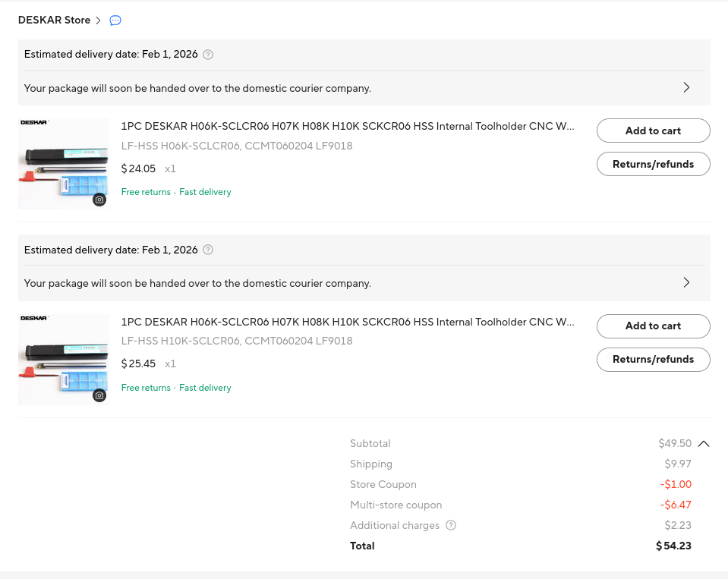Image resolution: width=728 pixels, height=579 pixels.
Task: Click the Additional charges $2.23 amount
Action: (x=678, y=525)
